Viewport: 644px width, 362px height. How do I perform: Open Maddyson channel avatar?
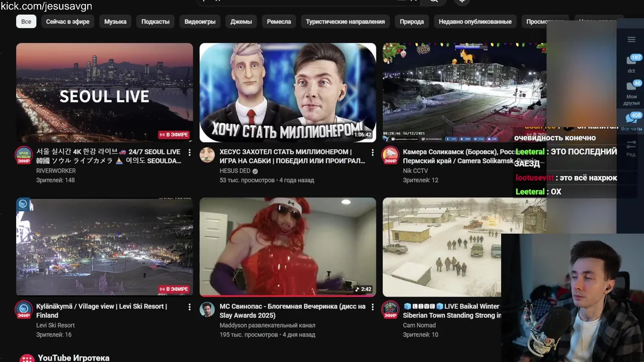pyautogui.click(x=207, y=310)
